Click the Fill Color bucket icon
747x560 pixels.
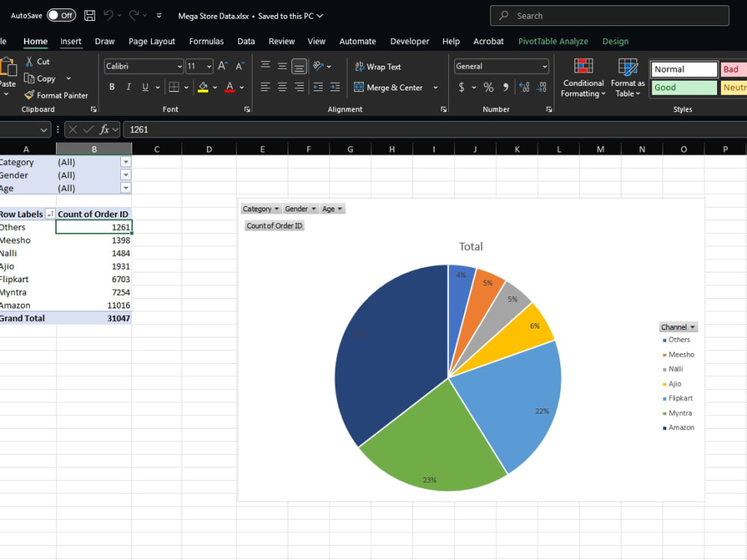(203, 87)
